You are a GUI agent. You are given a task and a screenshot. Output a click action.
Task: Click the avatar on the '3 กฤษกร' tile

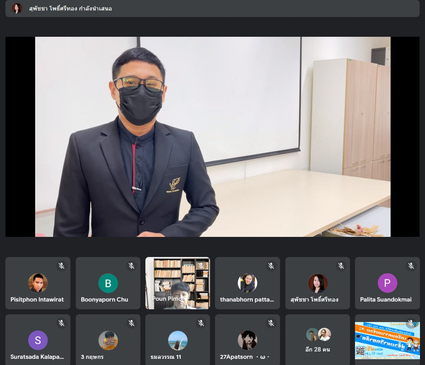click(108, 340)
